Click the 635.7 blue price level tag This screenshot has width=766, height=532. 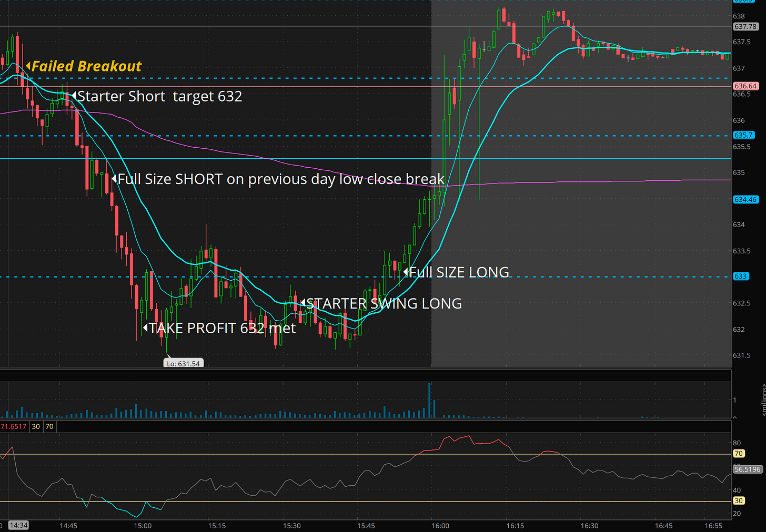[x=743, y=135]
